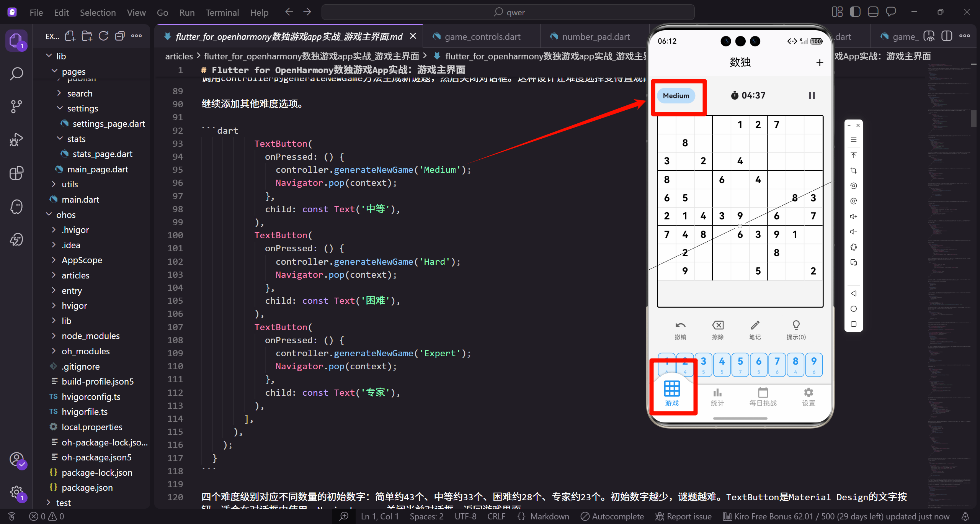Open the Explorer view in activity bar
The height and width of the screenshot is (524, 980).
coord(16,41)
